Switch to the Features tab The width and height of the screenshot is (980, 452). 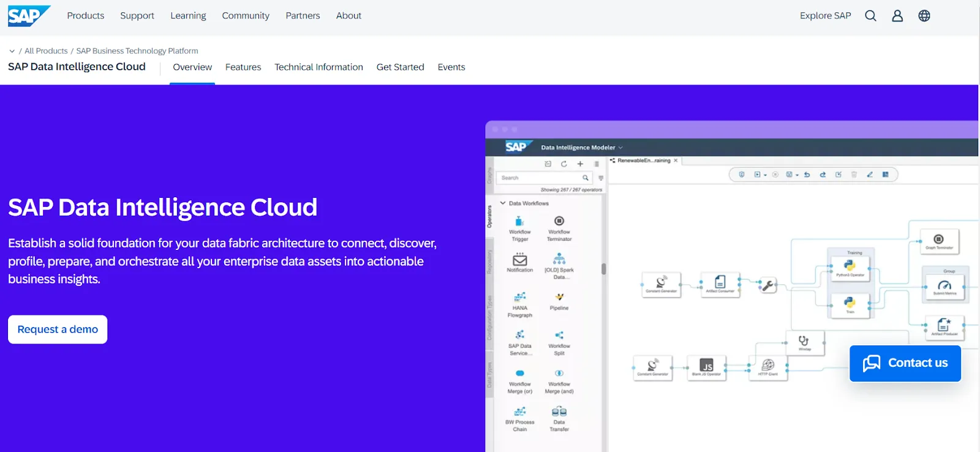click(243, 67)
